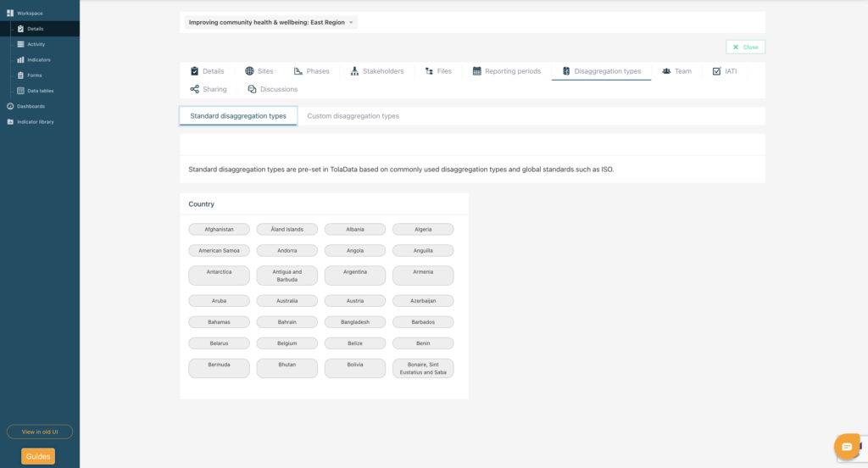Click Bonaire, Sint Eustatius and Saba chip
Screen dimensions: 868x468
pyautogui.click(x=423, y=368)
